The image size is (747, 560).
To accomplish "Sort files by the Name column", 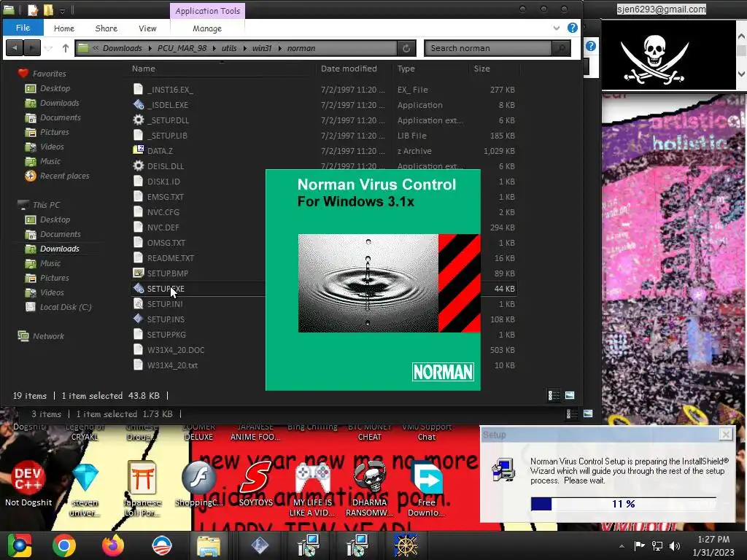I will pyautogui.click(x=144, y=69).
